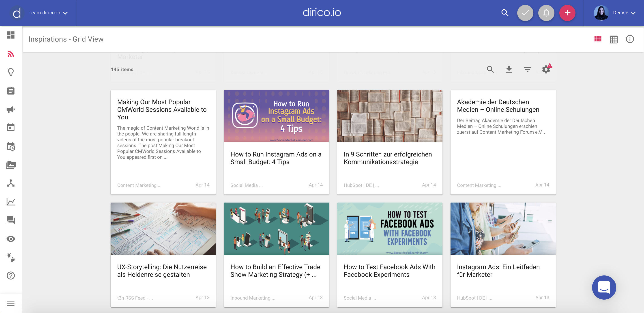Open the RSS inspirations feed icon

point(11,54)
